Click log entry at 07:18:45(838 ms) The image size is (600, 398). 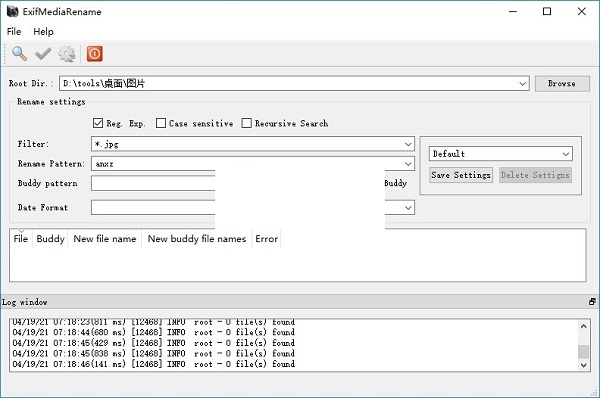click(x=154, y=353)
